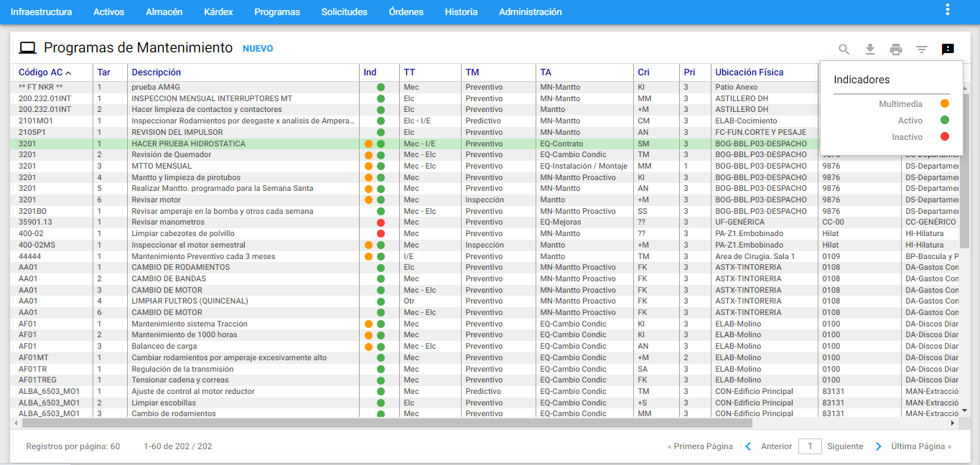Click the download icon in toolbar
Screen dimensions: 980x465
coord(870,50)
